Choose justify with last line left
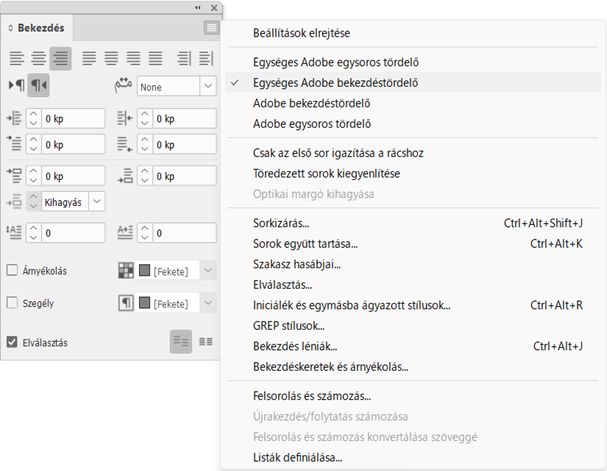The image size is (607, 471). click(89, 58)
